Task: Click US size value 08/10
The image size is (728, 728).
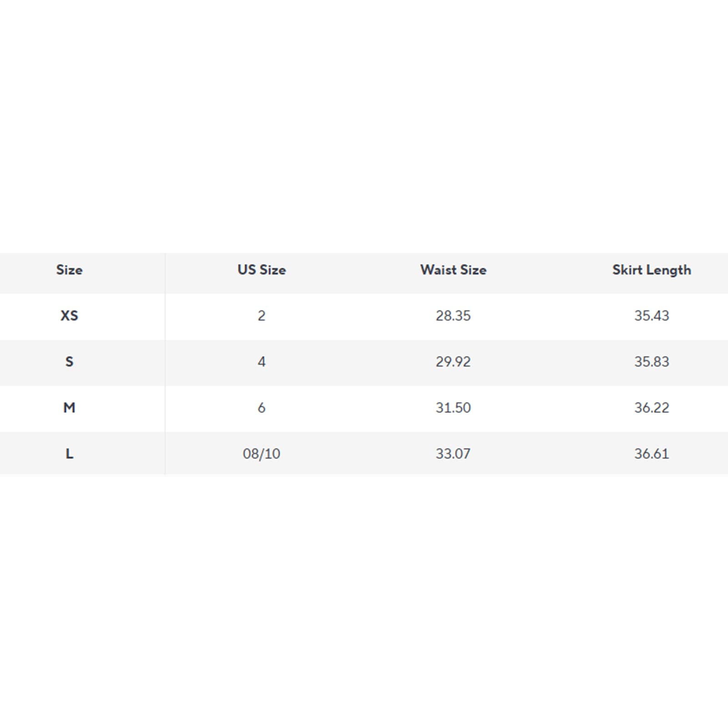Action: coord(262,454)
